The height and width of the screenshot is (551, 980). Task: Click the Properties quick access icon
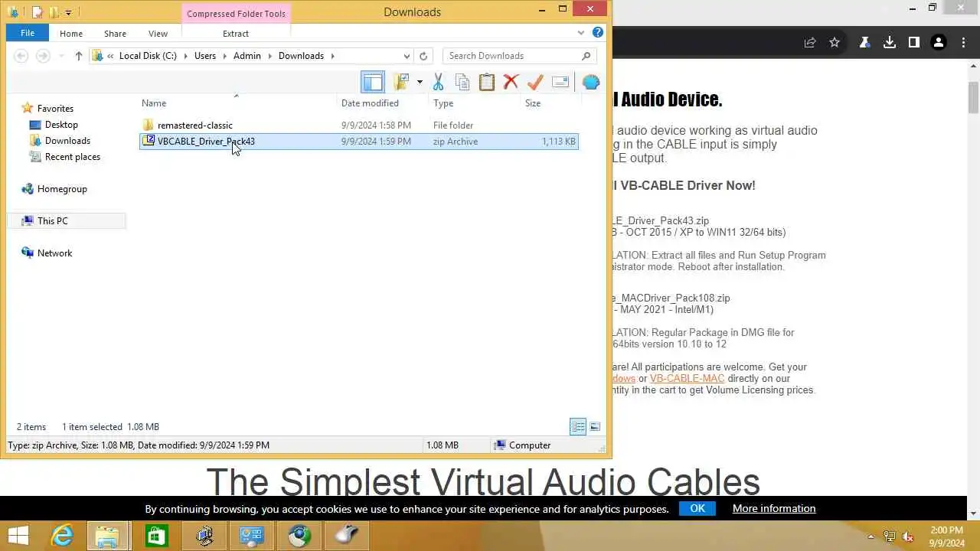tap(36, 12)
